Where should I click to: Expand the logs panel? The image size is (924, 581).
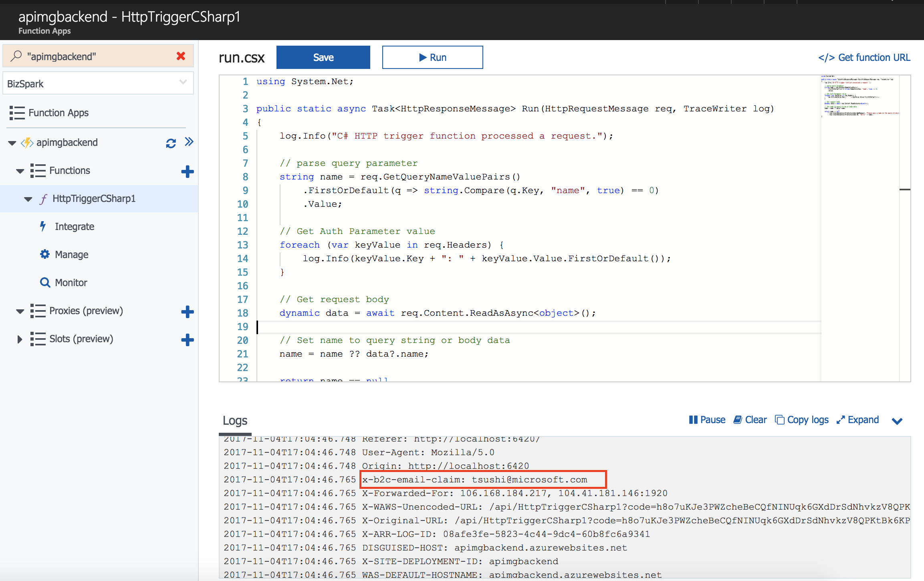[857, 420]
